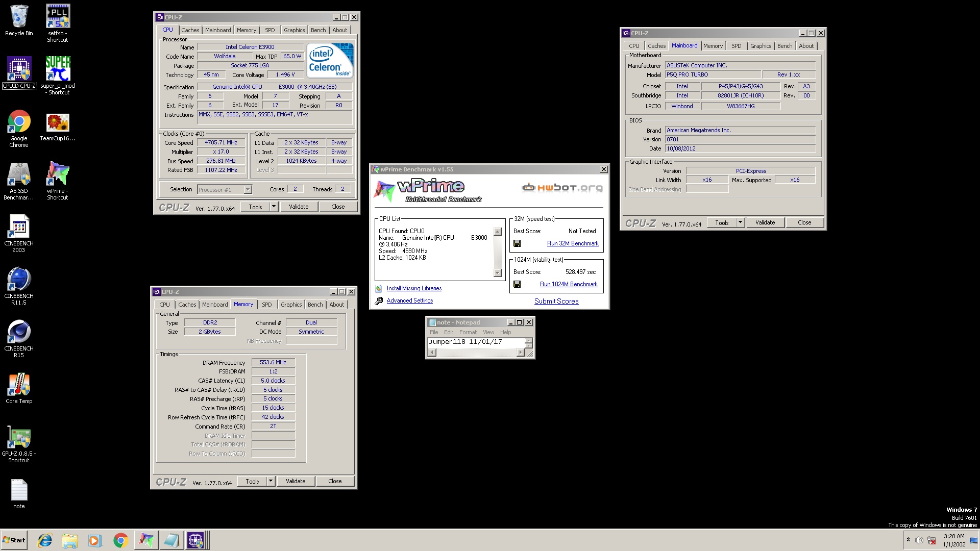Image resolution: width=980 pixels, height=551 pixels.
Task: Click Run 1024M Benchmark link
Action: (569, 285)
